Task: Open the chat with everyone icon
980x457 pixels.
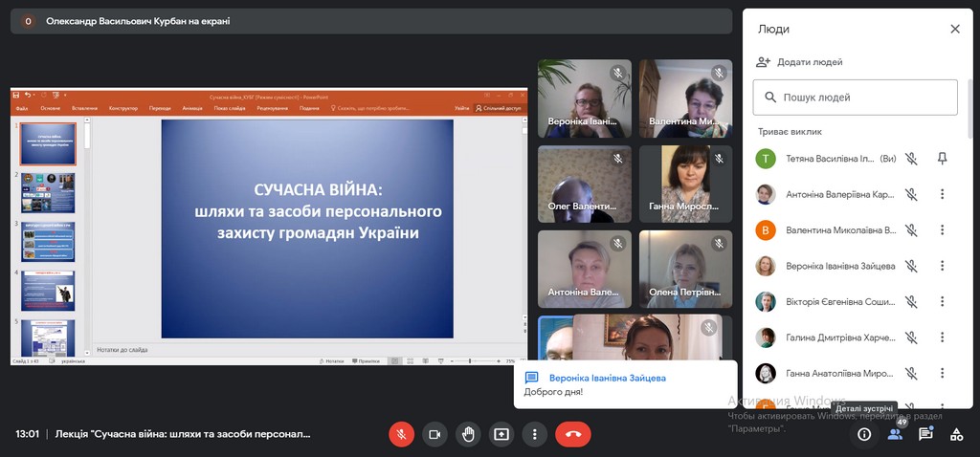Action: (925, 434)
